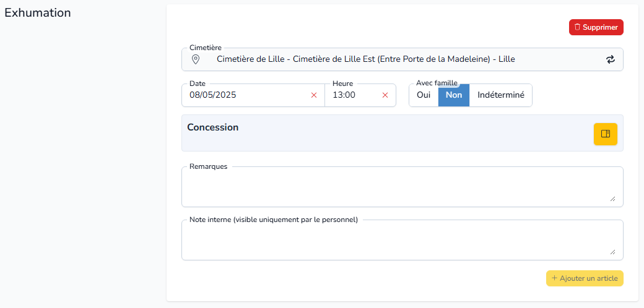Open the Date field showing 08/05/2025
The image size is (644, 308).
pyautogui.click(x=248, y=95)
